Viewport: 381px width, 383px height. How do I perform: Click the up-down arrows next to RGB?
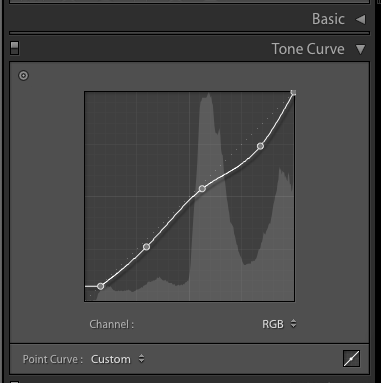pos(293,324)
